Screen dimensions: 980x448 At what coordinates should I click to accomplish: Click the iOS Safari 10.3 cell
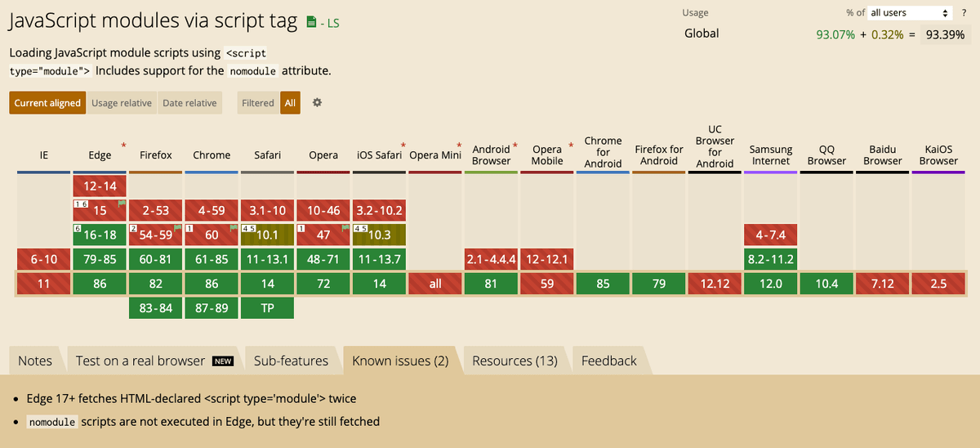pos(380,235)
